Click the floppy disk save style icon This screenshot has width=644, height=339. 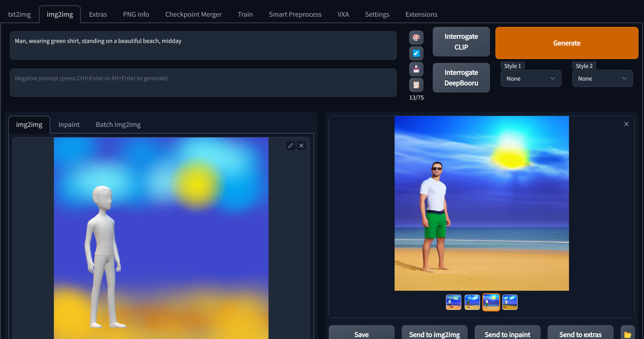416,69
